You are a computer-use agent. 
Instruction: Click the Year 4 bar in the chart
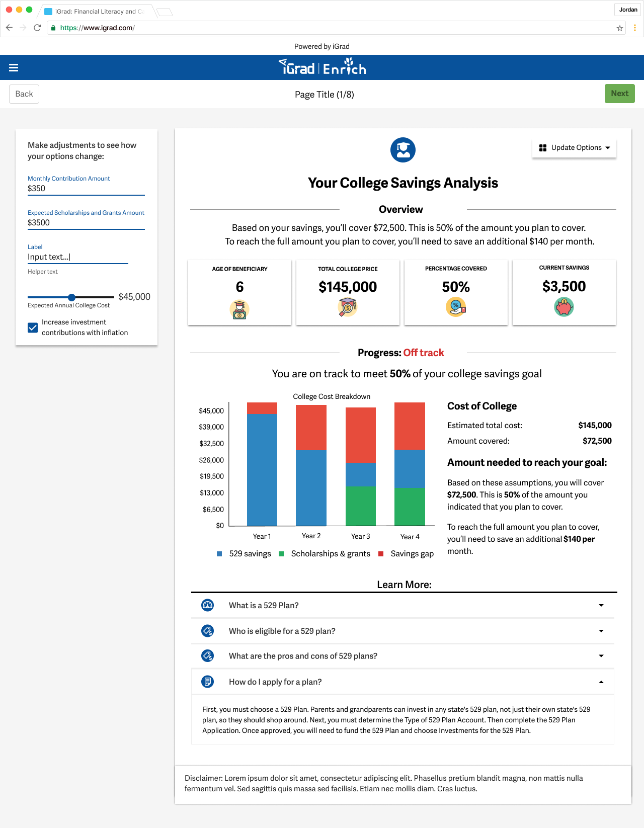[410, 464]
